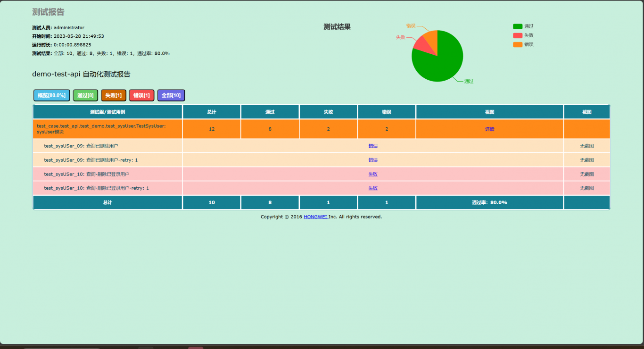Click the 截图 column header

point(587,112)
